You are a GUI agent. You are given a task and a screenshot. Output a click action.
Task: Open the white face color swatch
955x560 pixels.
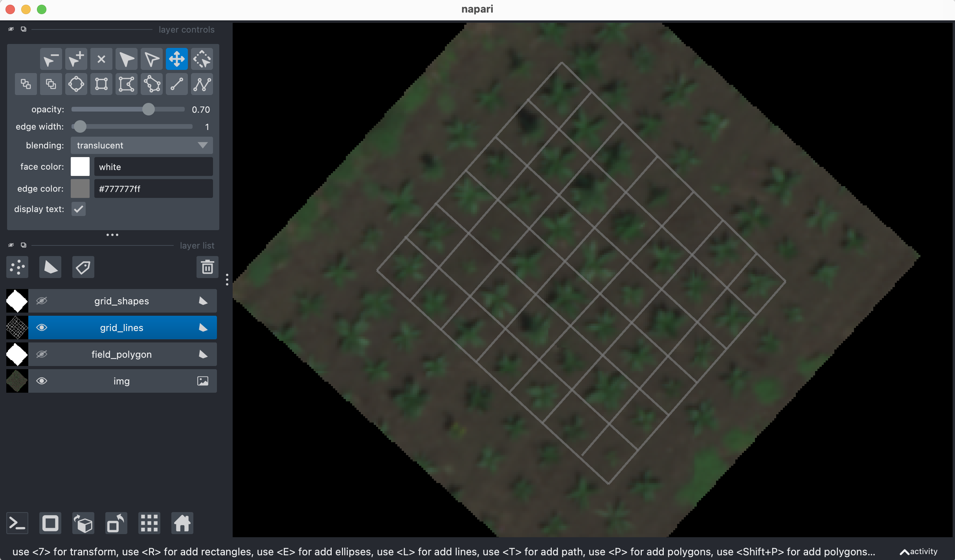tap(80, 167)
